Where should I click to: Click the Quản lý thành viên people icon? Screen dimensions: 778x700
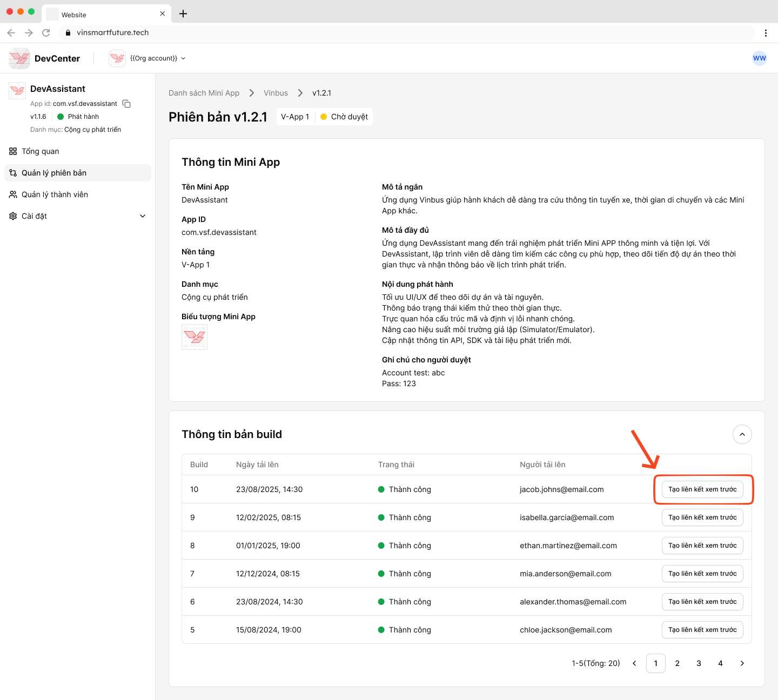point(13,194)
